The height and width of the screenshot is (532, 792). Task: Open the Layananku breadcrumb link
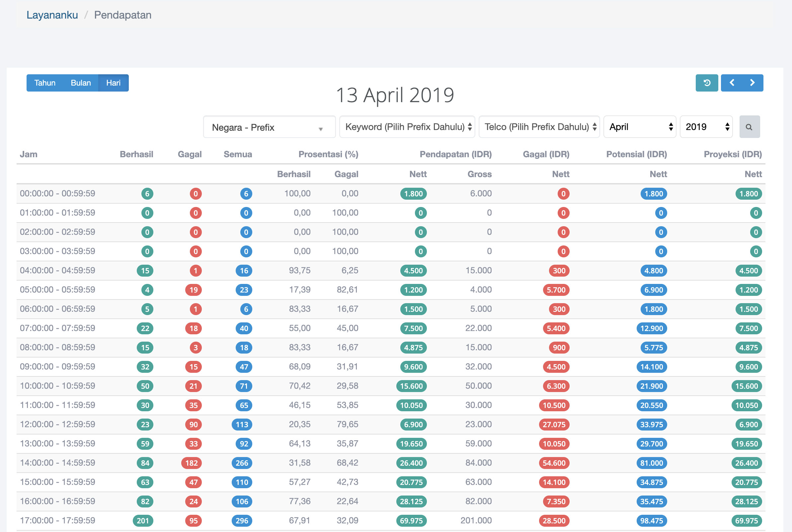[x=52, y=15]
